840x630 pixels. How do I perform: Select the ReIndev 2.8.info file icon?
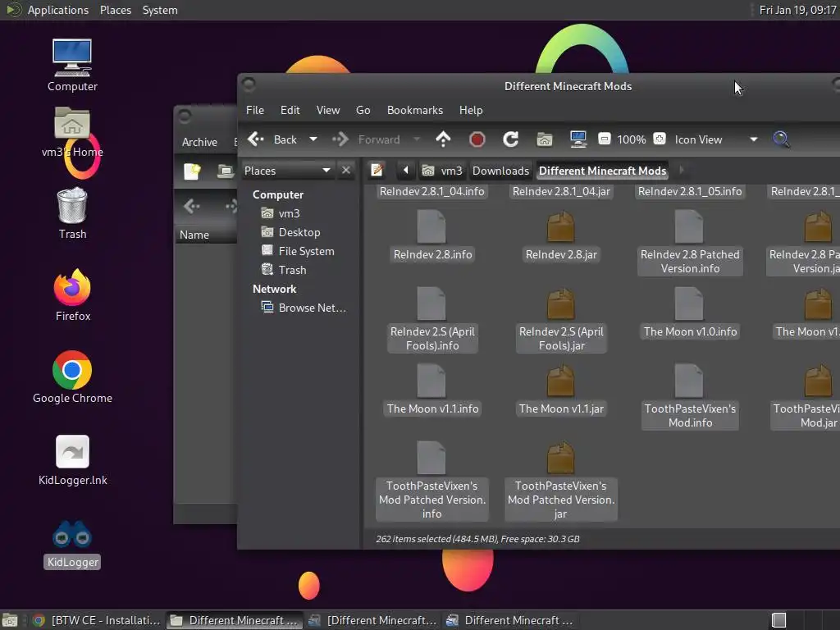431,227
